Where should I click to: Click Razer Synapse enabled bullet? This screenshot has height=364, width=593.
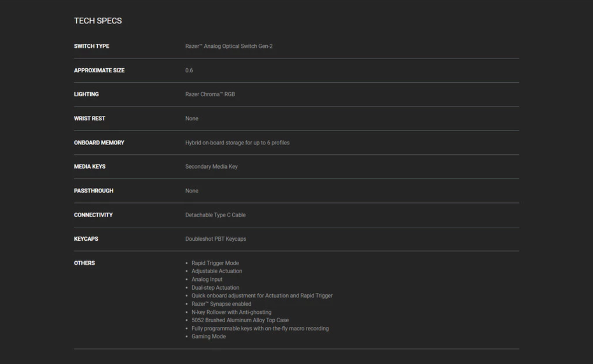[x=222, y=304]
